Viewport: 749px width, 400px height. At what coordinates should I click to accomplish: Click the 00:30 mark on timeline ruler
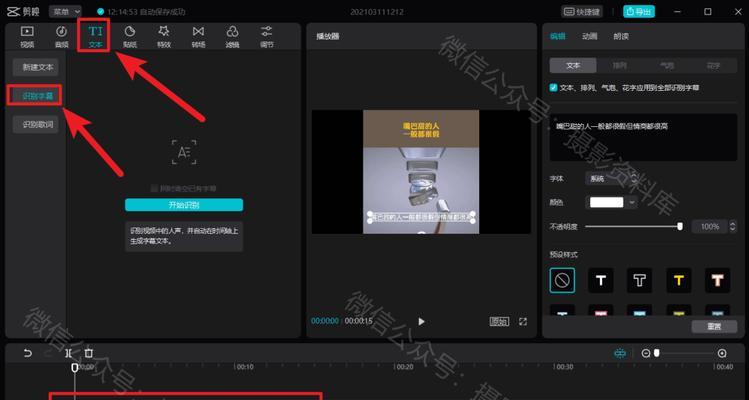[565, 367]
